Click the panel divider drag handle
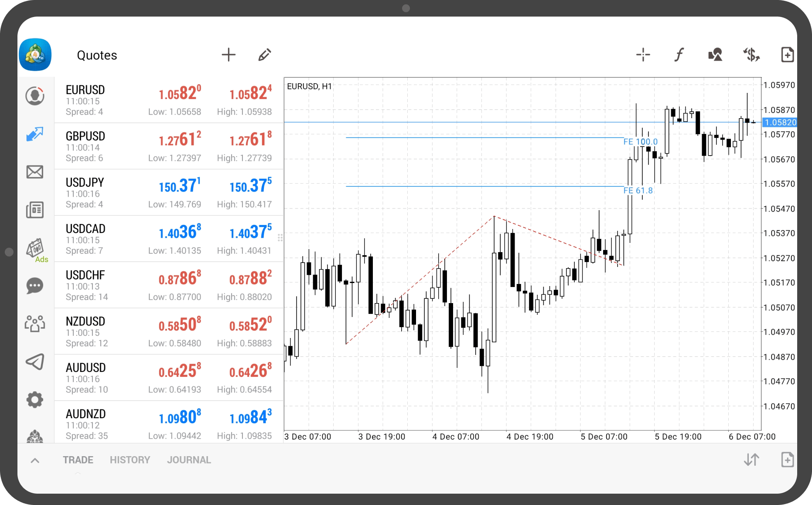Screen dimensions: 812x505 pyautogui.click(x=280, y=238)
